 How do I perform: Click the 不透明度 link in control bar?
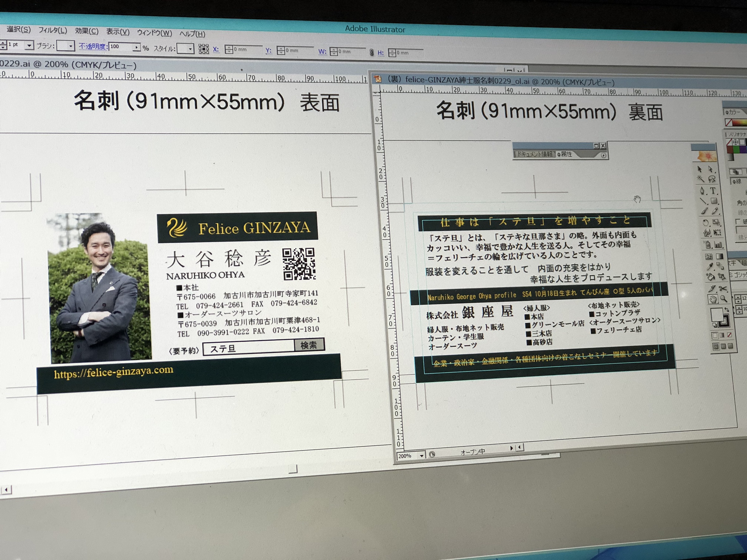pos(93,46)
